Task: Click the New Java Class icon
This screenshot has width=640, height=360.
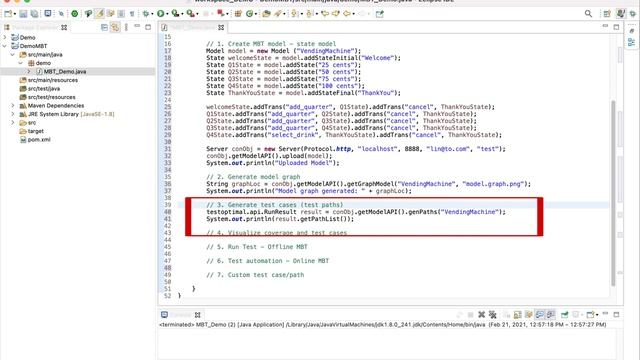Action: point(249,13)
